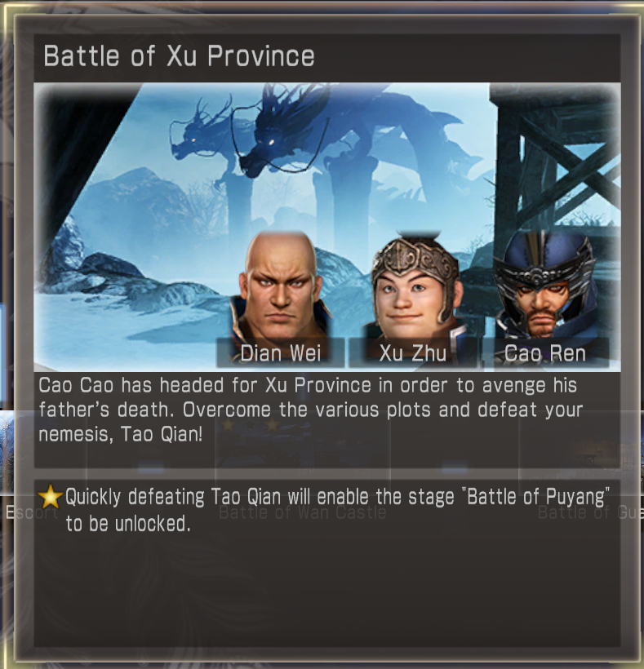
Task: Select the Cao Ren name label
Action: click(545, 353)
